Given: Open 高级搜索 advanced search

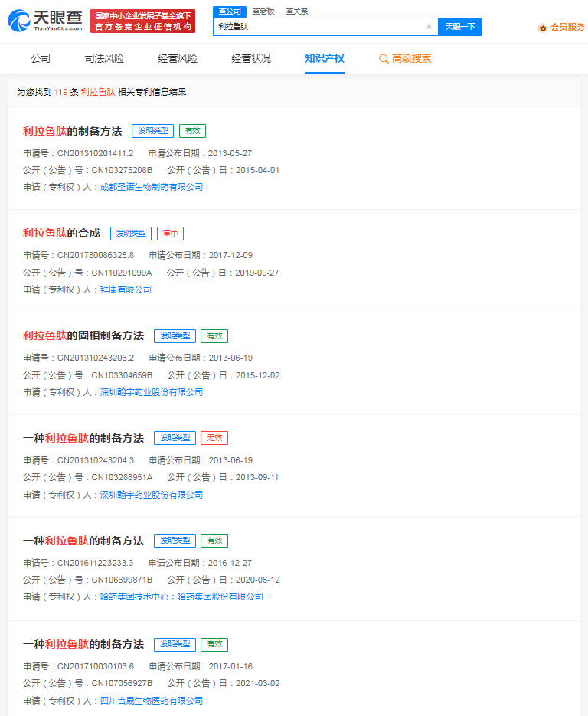Looking at the screenshot, I should [x=411, y=58].
